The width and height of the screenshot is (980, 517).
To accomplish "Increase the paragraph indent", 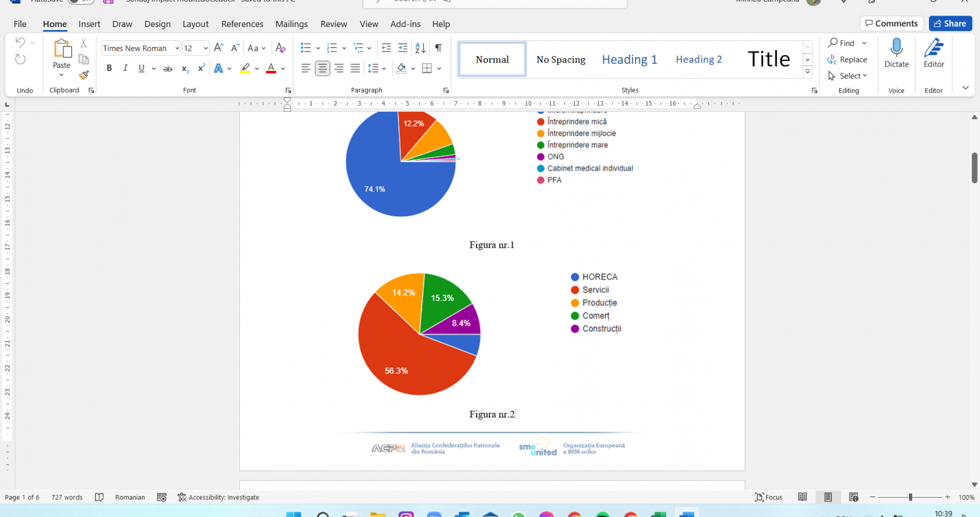I will (x=403, y=48).
